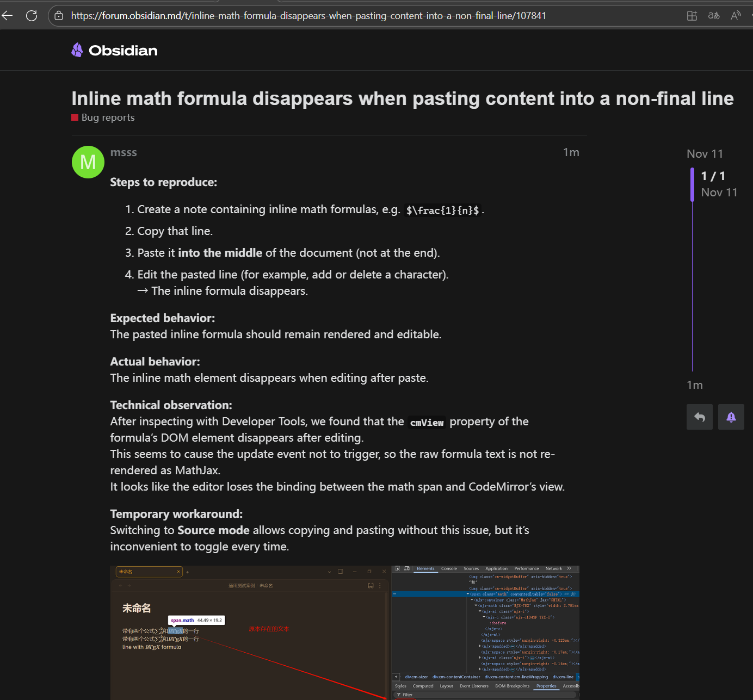This screenshot has height=700, width=753.
Task: Click the Obsidian logo in the header
Action: click(x=115, y=51)
